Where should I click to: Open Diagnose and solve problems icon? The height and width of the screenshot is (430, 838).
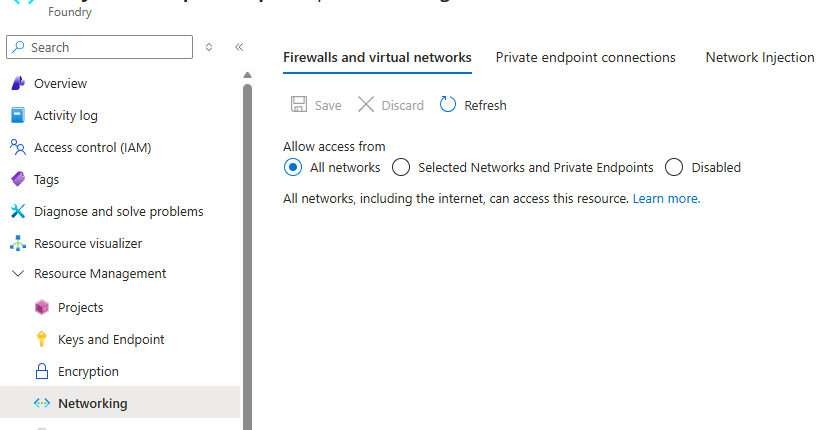[x=17, y=212]
